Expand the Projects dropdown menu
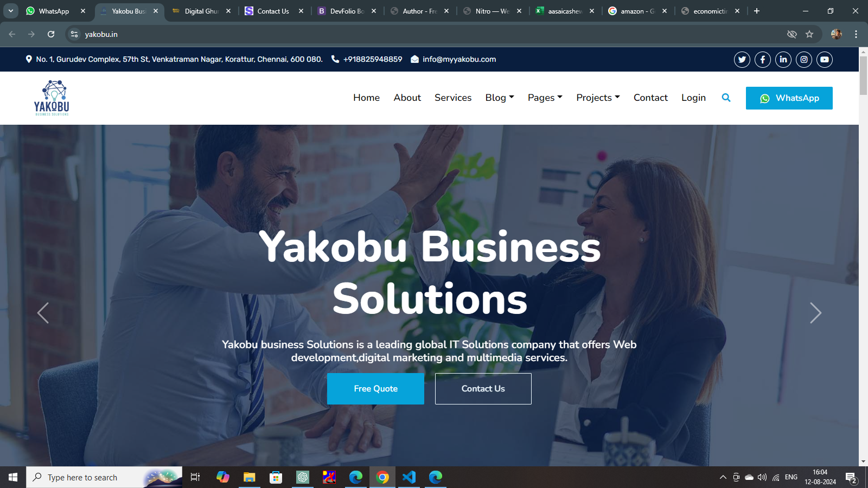Viewport: 868px width, 488px height. (598, 98)
